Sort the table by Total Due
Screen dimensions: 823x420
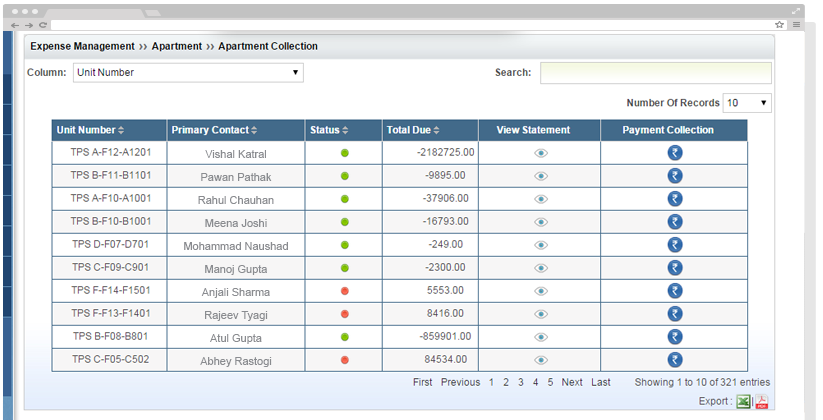click(x=412, y=130)
